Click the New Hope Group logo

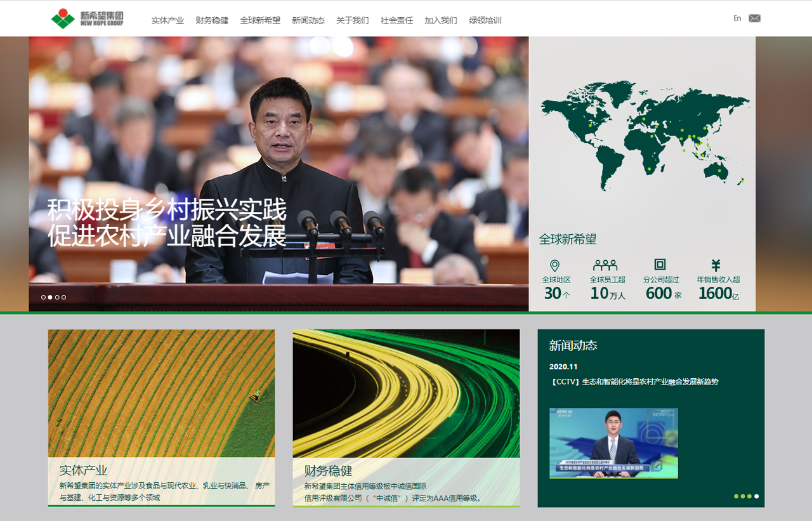pos(87,19)
